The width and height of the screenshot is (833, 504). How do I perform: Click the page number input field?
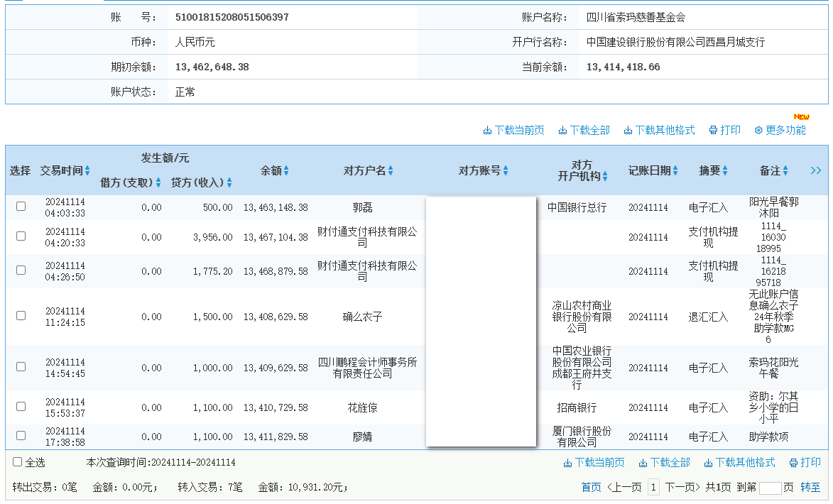pos(771,488)
